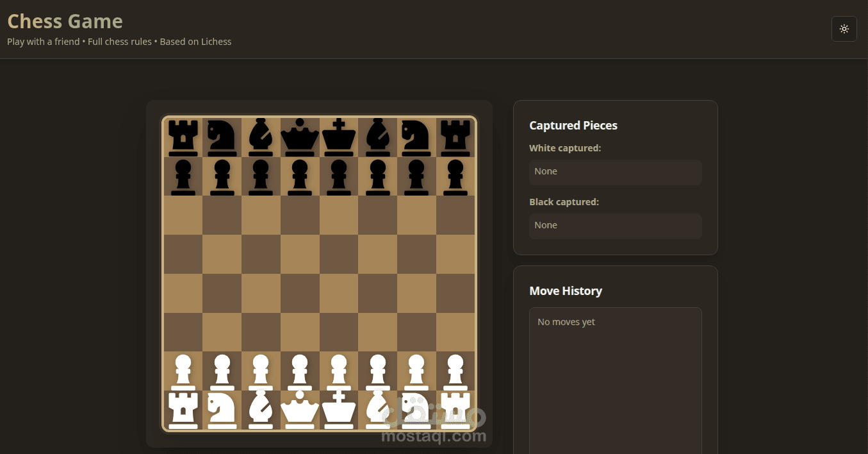Screen dimensions: 868x454
Task: Click the empty e4 square
Action: pyautogui.click(x=339, y=293)
